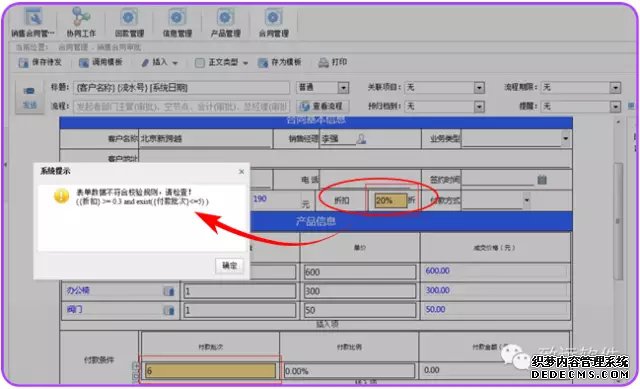Image resolution: width=640 pixels, height=389 pixels.
Task: Open the 回款管理 module icon
Action: (129, 18)
